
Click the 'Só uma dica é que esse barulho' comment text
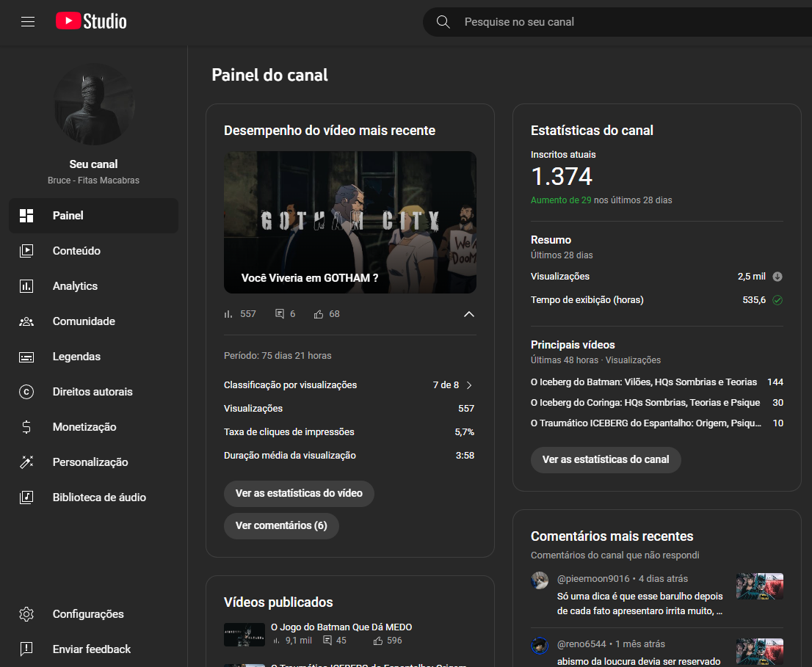point(639,604)
